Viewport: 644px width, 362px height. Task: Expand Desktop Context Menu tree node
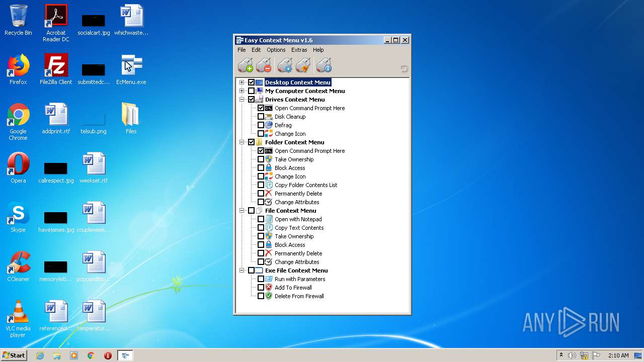coord(242,82)
